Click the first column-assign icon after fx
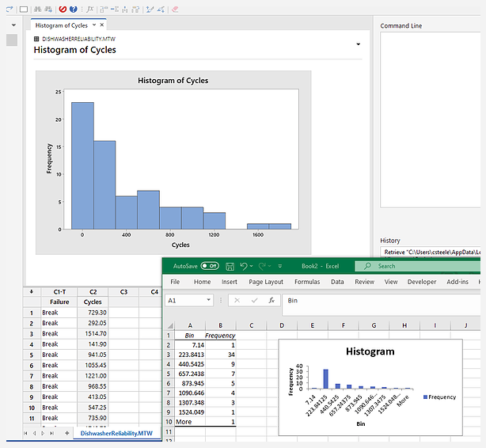This screenshot has height=448, width=486. (x=104, y=9)
